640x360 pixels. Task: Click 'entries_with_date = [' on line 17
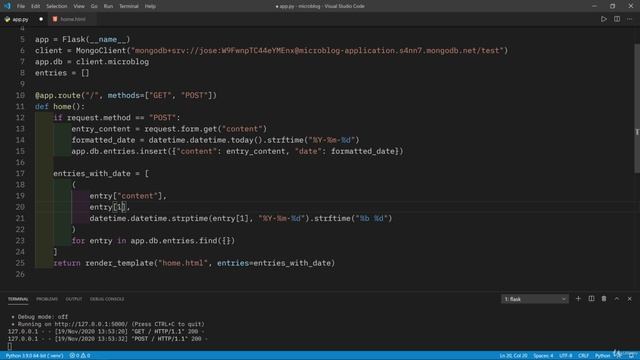101,173
